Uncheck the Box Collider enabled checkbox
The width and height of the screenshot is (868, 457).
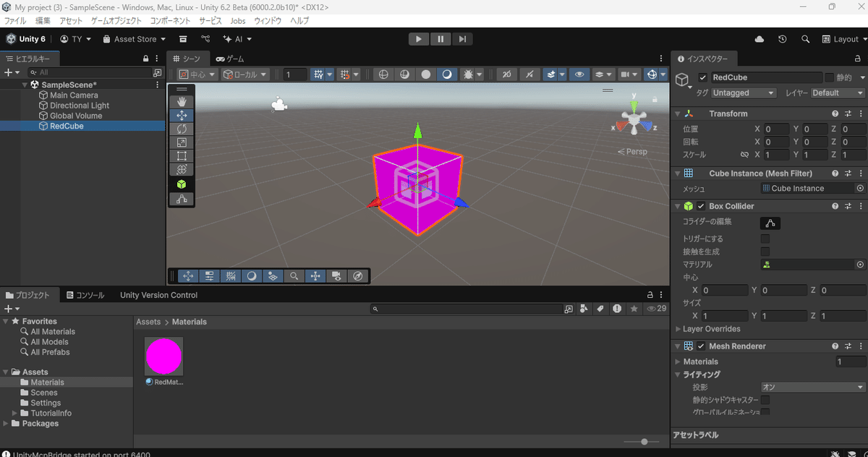pos(700,205)
